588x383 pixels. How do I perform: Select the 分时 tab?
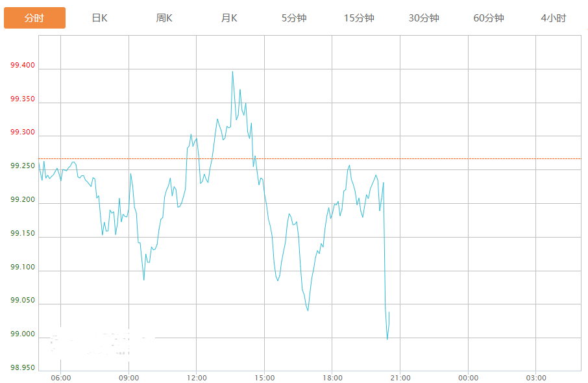coord(34,18)
